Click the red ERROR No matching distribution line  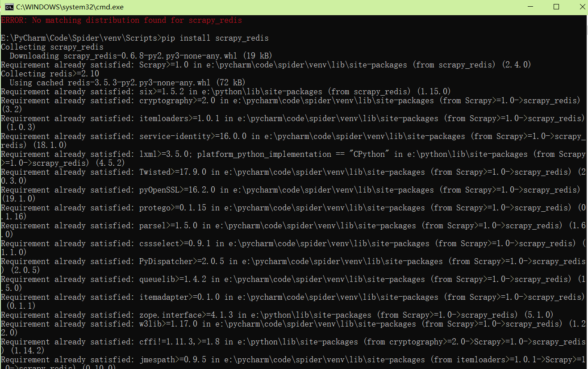tap(121, 20)
